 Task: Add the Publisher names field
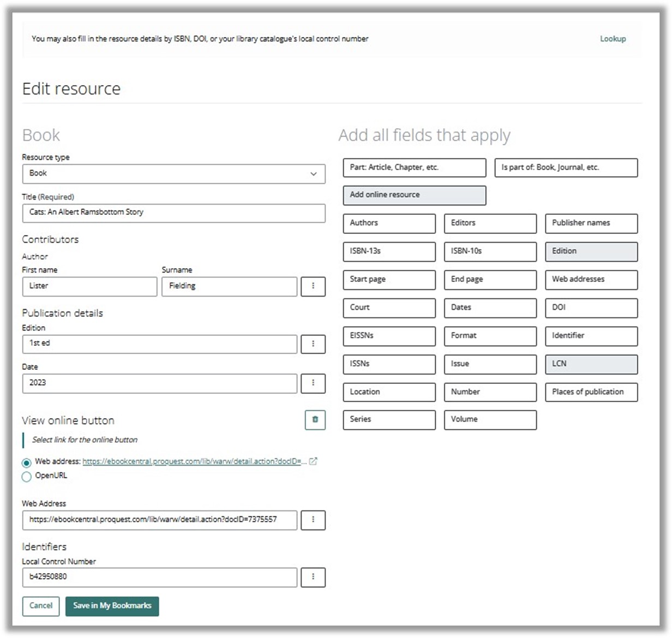591,223
